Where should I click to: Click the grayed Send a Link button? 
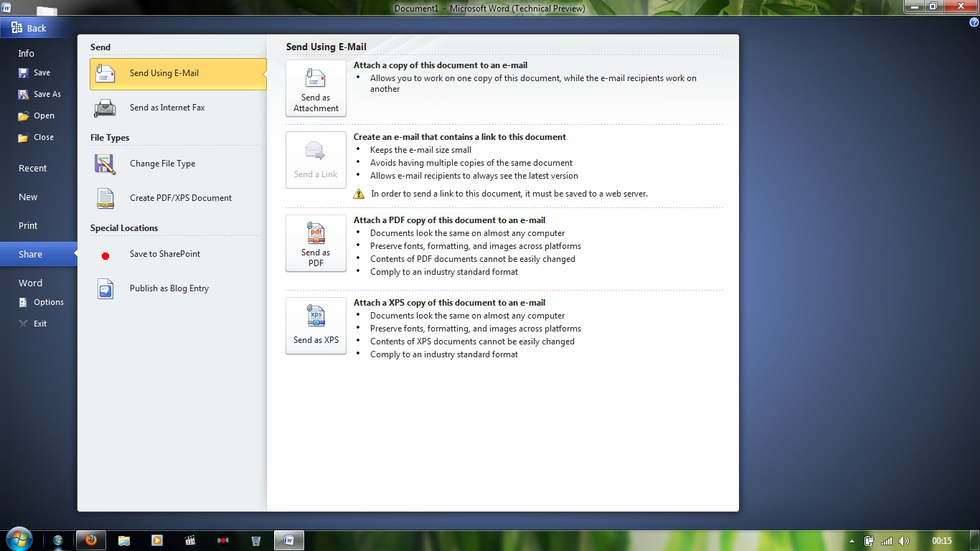coord(316,160)
